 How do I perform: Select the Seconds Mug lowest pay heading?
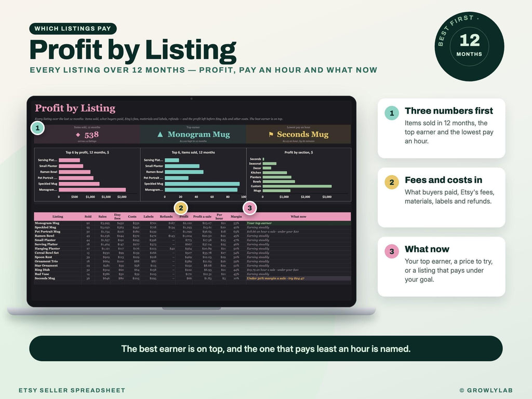[303, 135]
